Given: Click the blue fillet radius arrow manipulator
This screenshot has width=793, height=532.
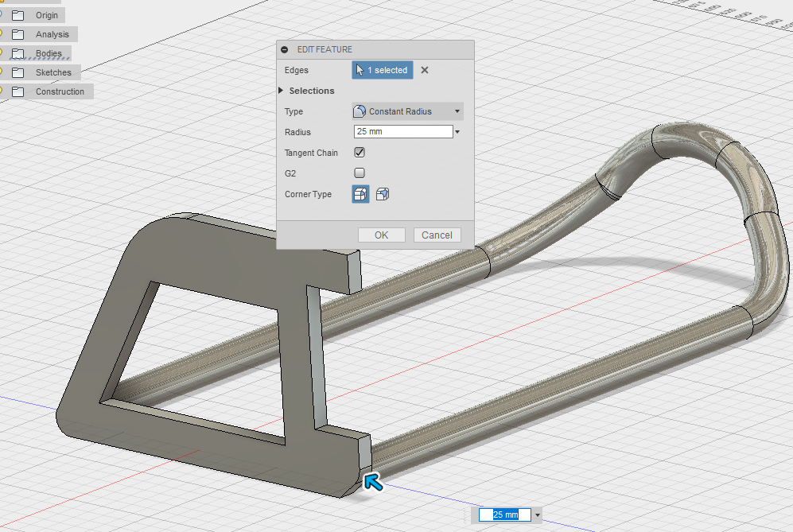Looking at the screenshot, I should [372, 480].
